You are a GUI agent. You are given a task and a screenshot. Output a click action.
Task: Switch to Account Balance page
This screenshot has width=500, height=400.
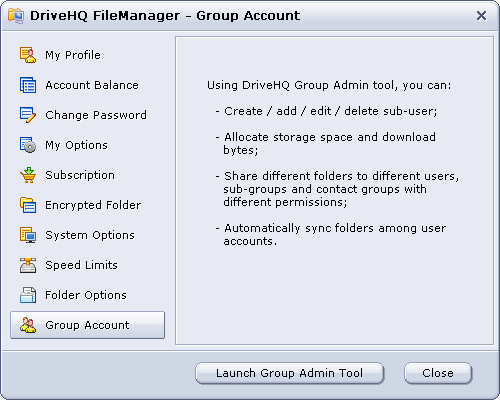[92, 85]
